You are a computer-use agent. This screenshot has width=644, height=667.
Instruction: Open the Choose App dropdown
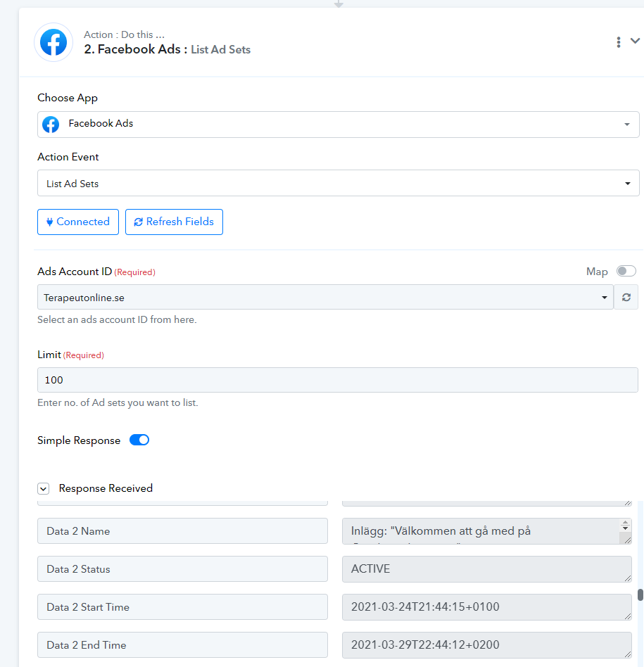click(339, 125)
